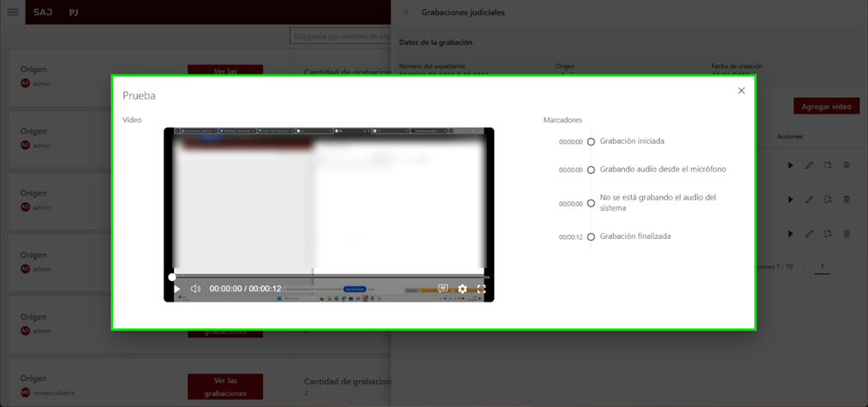868x407 pixels.
Task: Open the video player settings gear
Action: 462,289
